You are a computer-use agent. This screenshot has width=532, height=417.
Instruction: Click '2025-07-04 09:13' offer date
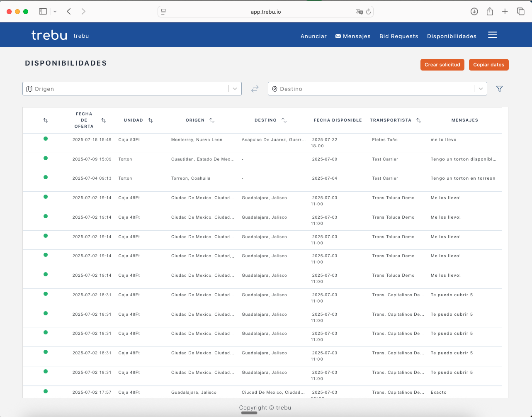click(92, 178)
